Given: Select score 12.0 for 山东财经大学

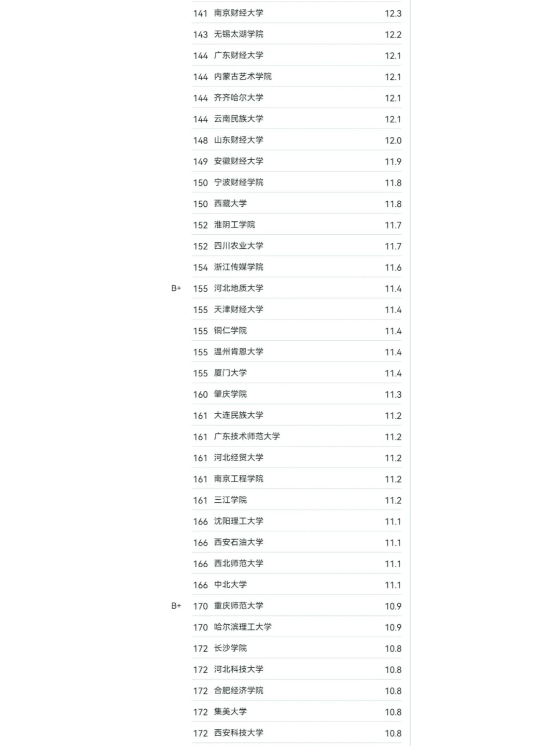Looking at the screenshot, I should coord(393,140).
